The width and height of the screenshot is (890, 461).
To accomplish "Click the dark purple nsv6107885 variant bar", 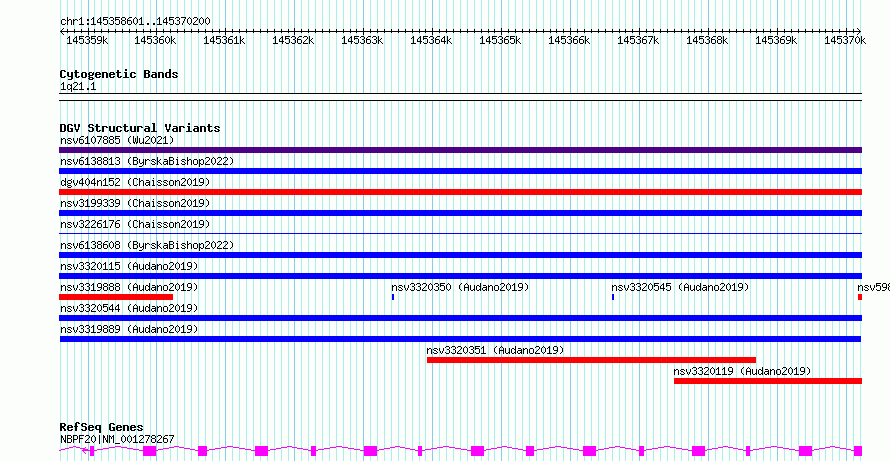I will tap(460, 150).
